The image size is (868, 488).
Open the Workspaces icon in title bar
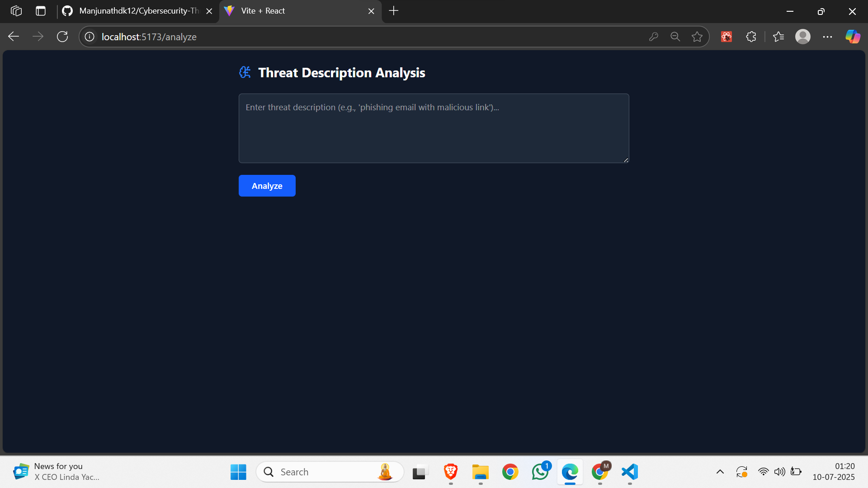click(16, 11)
